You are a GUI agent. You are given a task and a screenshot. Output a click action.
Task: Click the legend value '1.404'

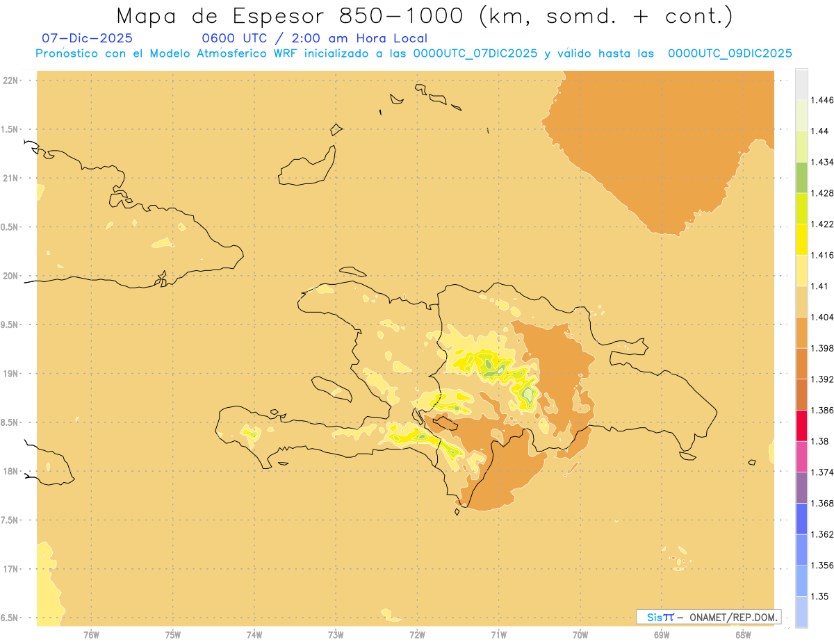(x=823, y=317)
